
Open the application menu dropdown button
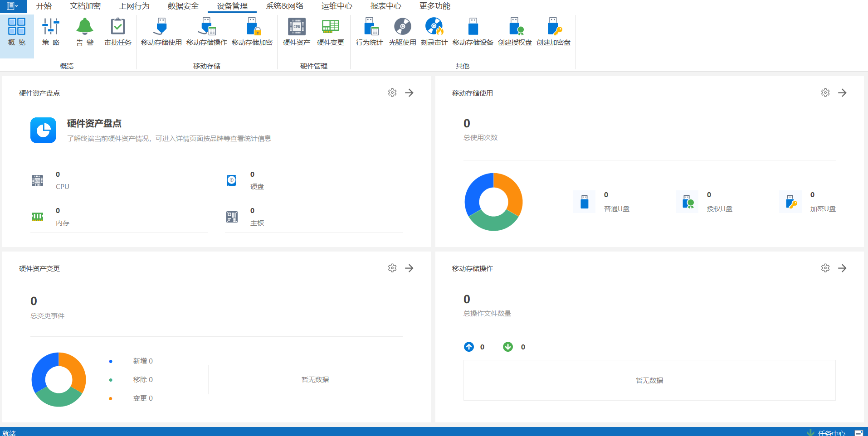coord(12,6)
